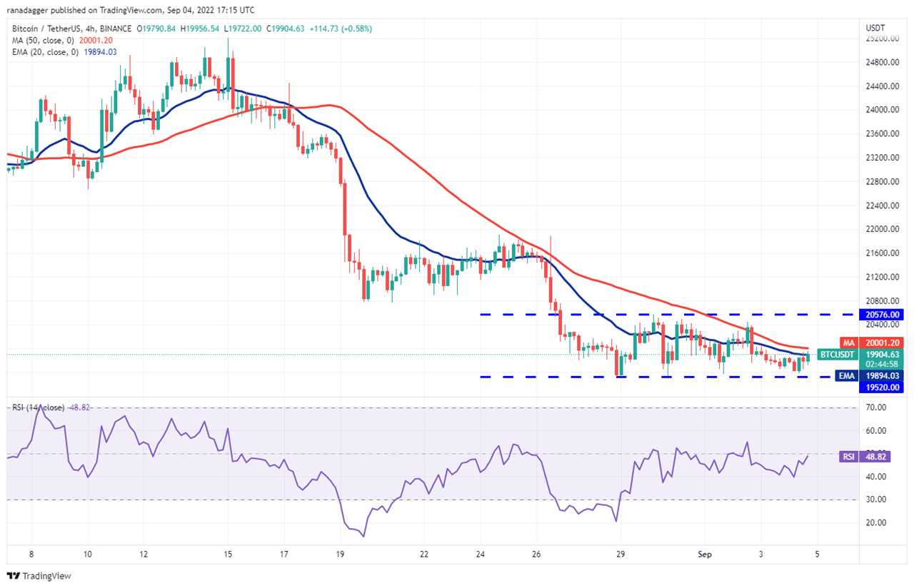Image resolution: width=914 pixels, height=588 pixels.
Task: Select the red MA label tag
Action: click(848, 342)
